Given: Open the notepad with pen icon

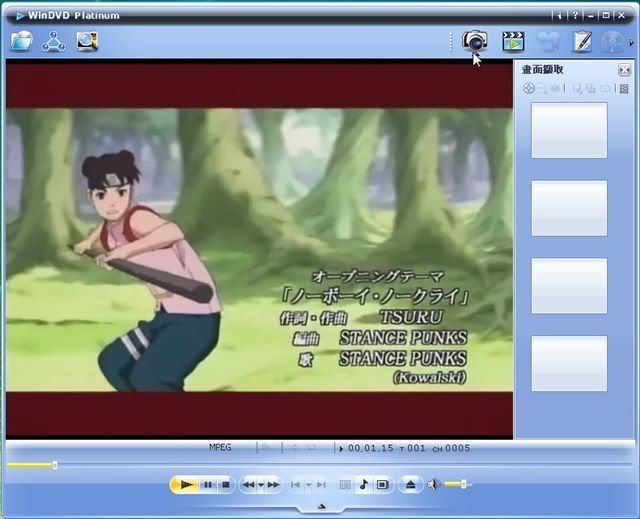Looking at the screenshot, I should [x=582, y=41].
